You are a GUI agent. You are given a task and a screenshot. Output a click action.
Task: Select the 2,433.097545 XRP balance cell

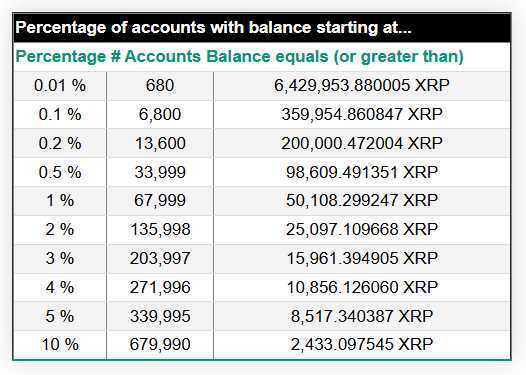click(362, 345)
